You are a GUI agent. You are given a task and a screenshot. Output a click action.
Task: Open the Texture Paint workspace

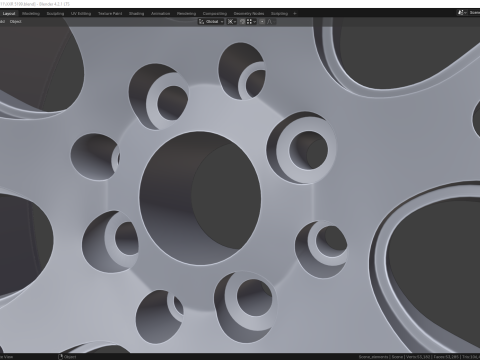coord(110,14)
